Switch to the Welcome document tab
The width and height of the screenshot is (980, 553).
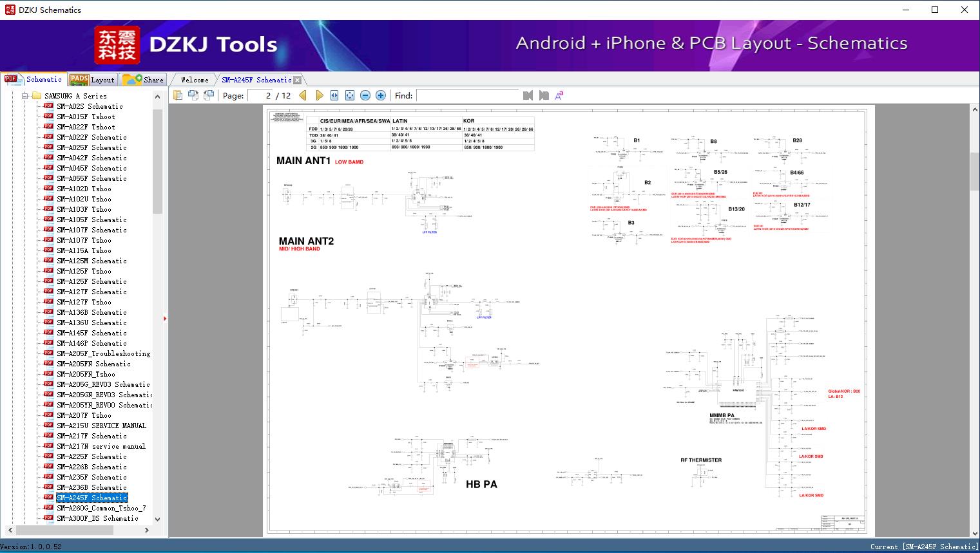tap(195, 80)
